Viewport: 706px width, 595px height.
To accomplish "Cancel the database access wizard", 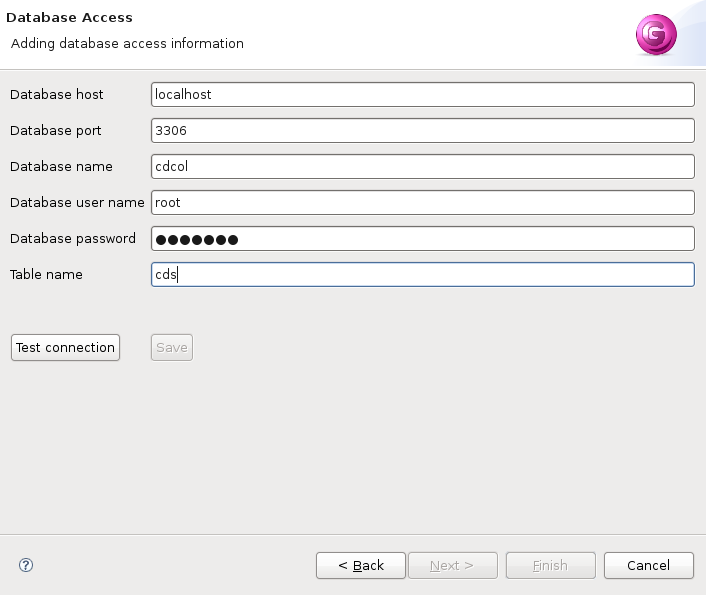I will tap(649, 565).
